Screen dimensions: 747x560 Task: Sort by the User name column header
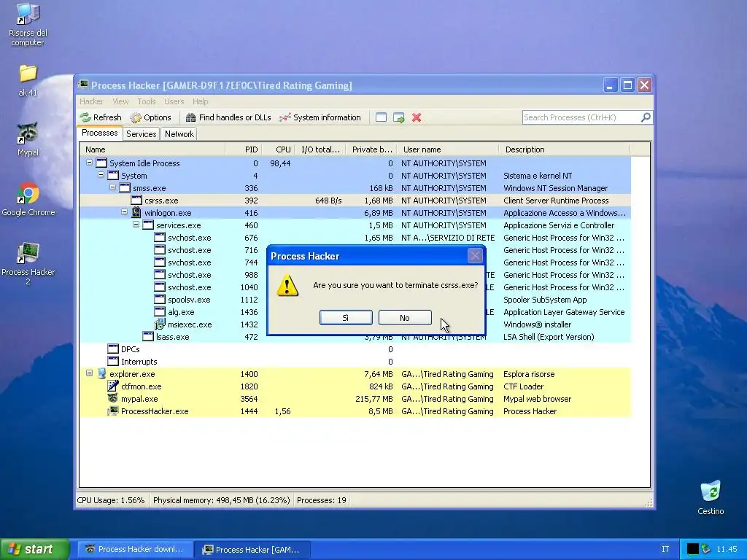[448, 149]
